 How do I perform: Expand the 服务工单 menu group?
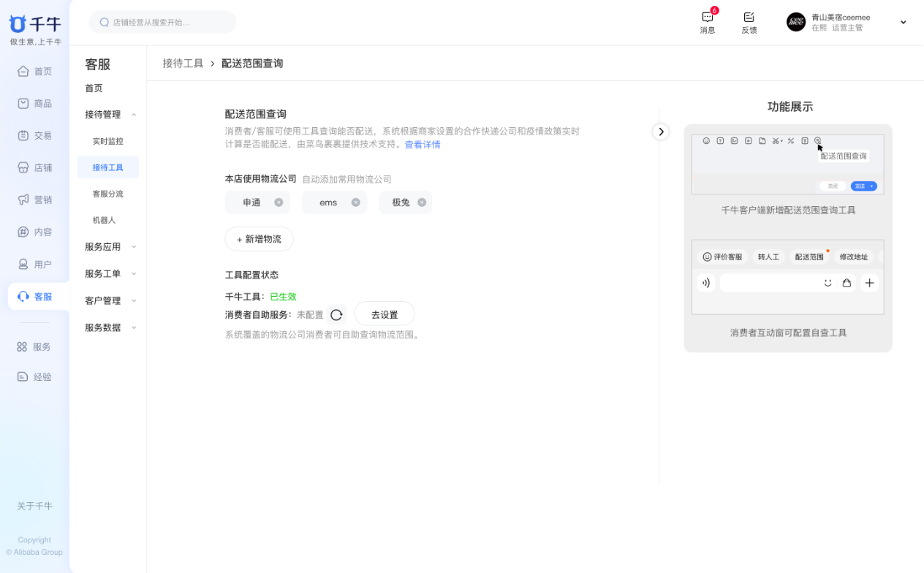coord(134,274)
